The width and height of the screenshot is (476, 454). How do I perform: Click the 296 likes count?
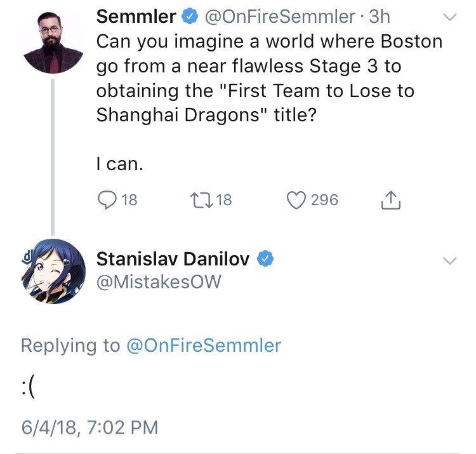tap(324, 200)
